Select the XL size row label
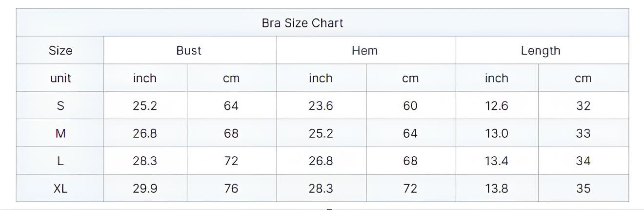This screenshot has height=210, width=644. [60, 188]
